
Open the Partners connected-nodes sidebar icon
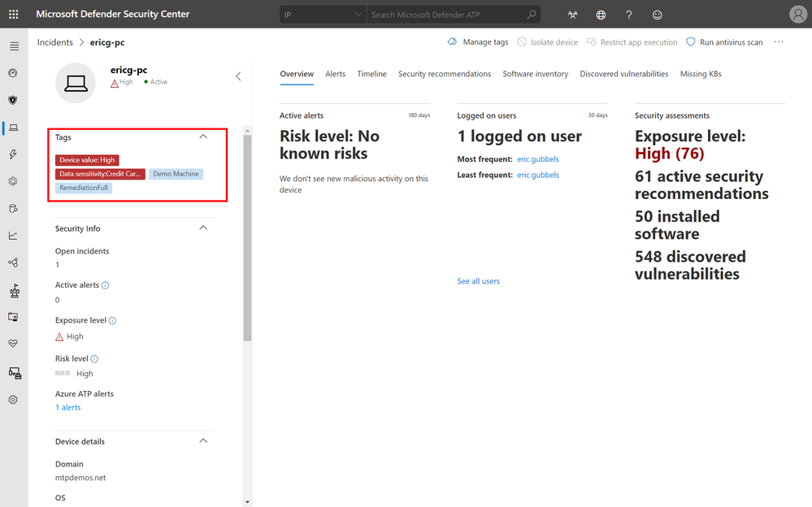pyautogui.click(x=14, y=262)
